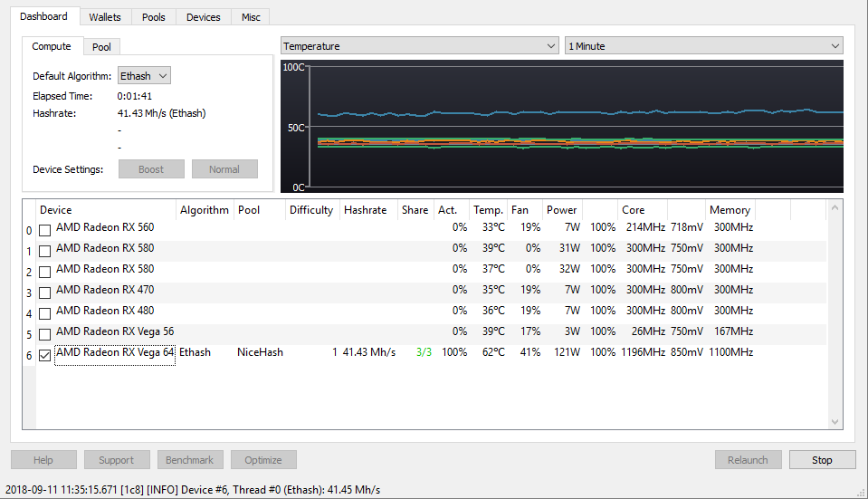The width and height of the screenshot is (868, 499).
Task: Enable the AMD Radeon RX 480 checkbox
Action: 45,313
